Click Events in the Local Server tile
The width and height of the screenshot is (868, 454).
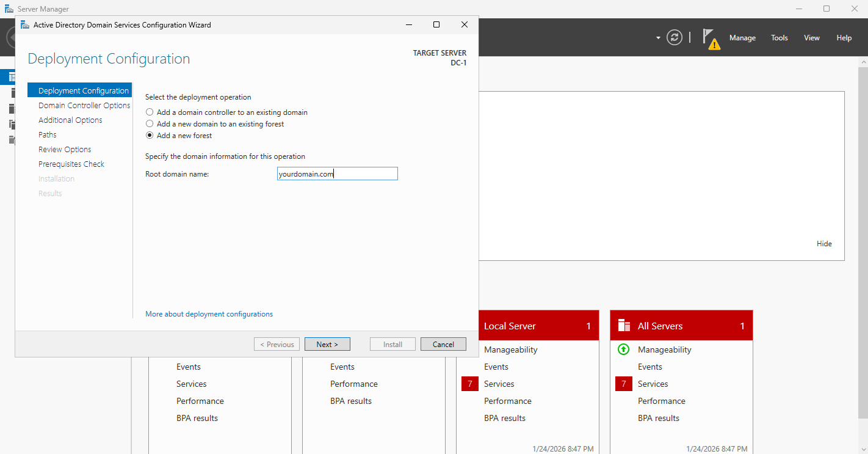coord(496,367)
